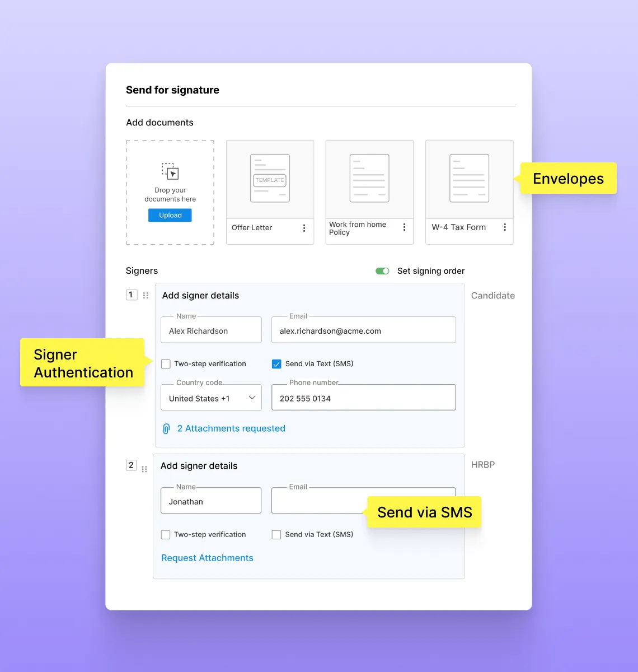638x672 pixels.
Task: Select the Offer Letter template thumbnail
Action: [x=270, y=179]
